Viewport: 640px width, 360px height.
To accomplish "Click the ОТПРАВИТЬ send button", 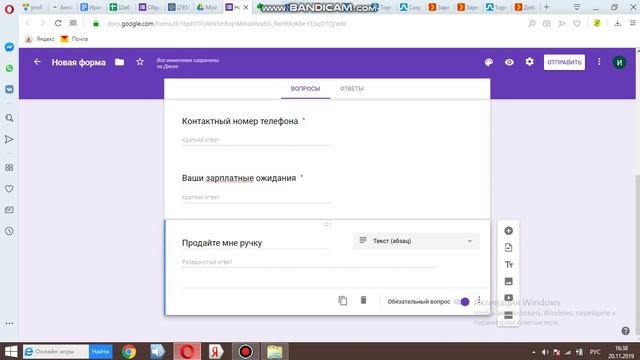I will point(564,62).
